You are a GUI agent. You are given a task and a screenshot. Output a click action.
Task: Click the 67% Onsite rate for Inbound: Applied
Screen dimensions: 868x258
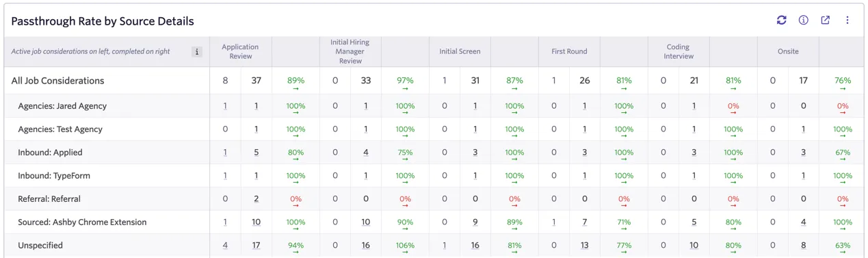[843, 153]
